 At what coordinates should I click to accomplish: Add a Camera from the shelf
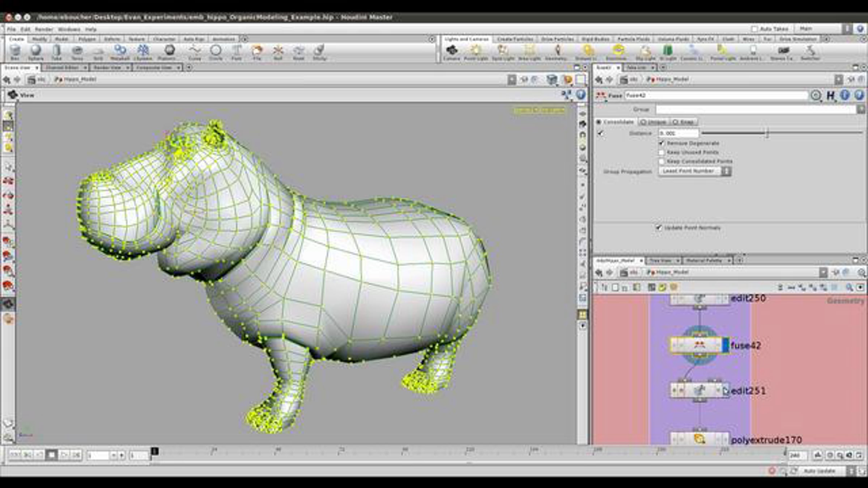tap(452, 52)
